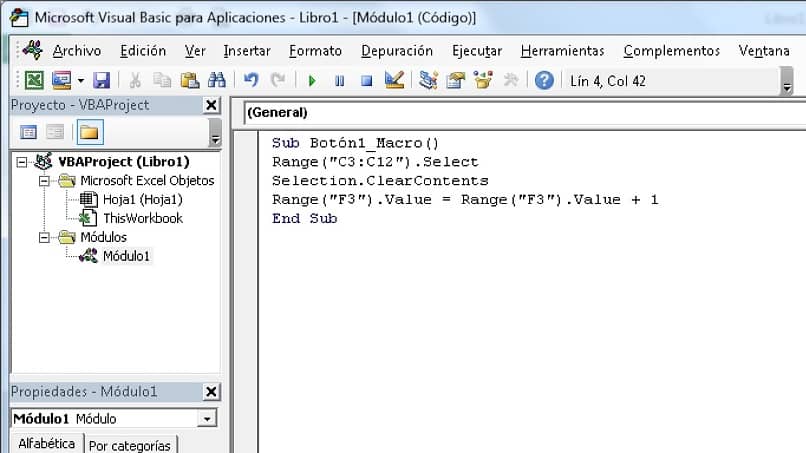Image resolution: width=806 pixels, height=453 pixels.
Task: Open Visual Basic Help question mark
Action: (x=544, y=80)
